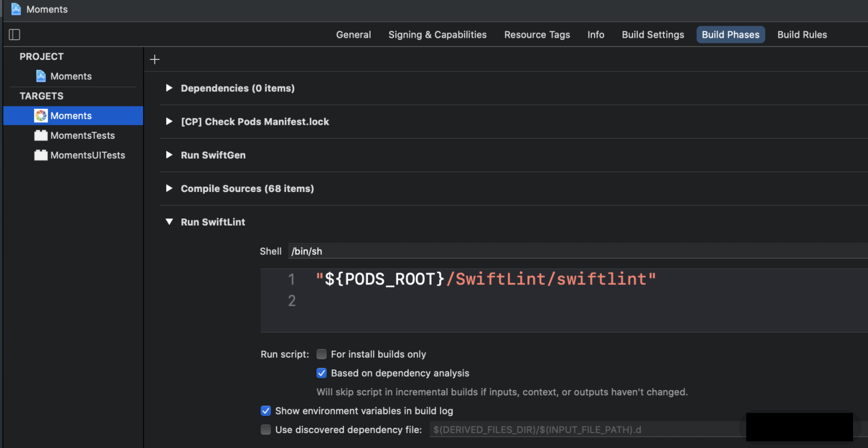Expand Compile Sources (68 items) phase

[x=169, y=188]
